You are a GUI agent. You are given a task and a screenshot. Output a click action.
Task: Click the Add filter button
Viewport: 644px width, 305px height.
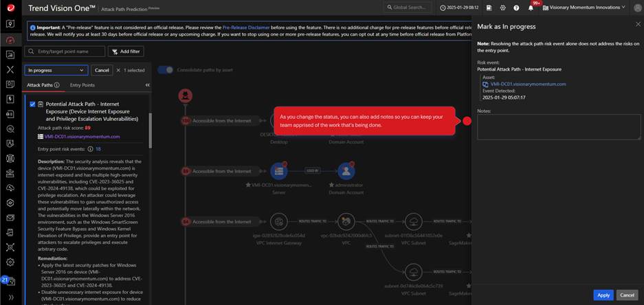(x=126, y=52)
